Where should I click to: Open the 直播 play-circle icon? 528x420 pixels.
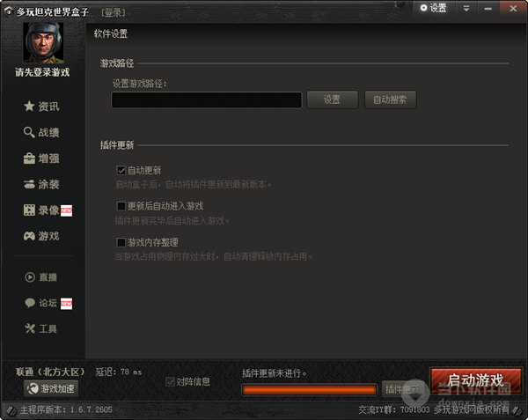click(30, 277)
